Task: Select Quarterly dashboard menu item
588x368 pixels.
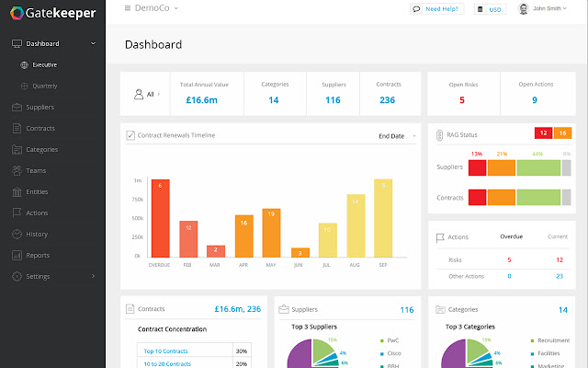Action: click(45, 86)
